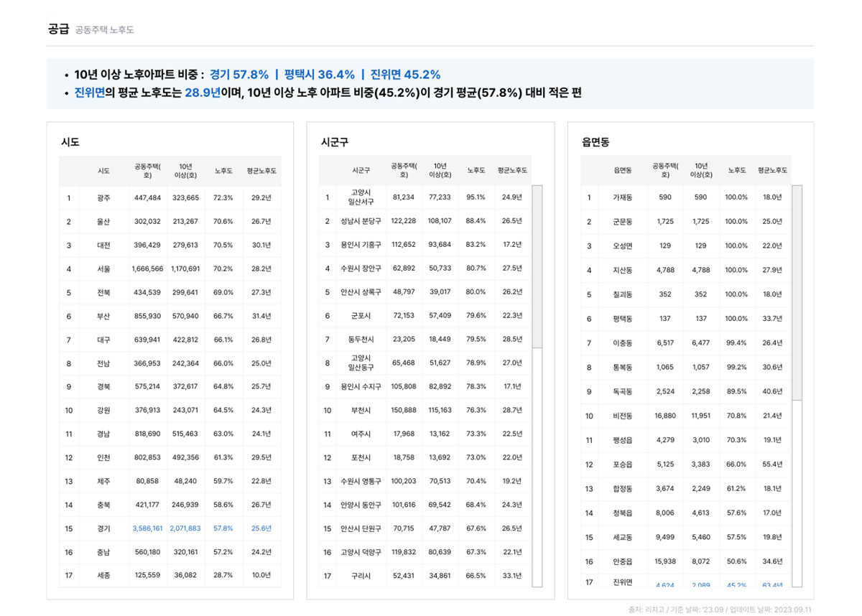
Task: Click 세종 aging rate 28.7%
Action: point(223,576)
